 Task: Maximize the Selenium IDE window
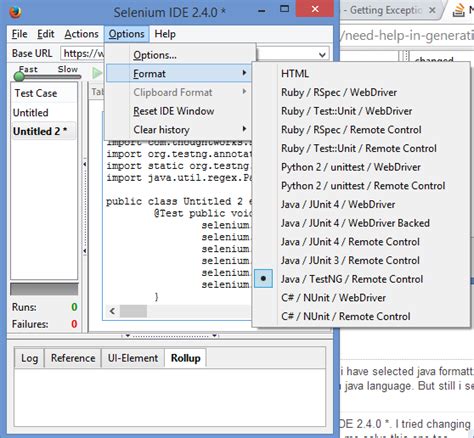tap(284, 9)
